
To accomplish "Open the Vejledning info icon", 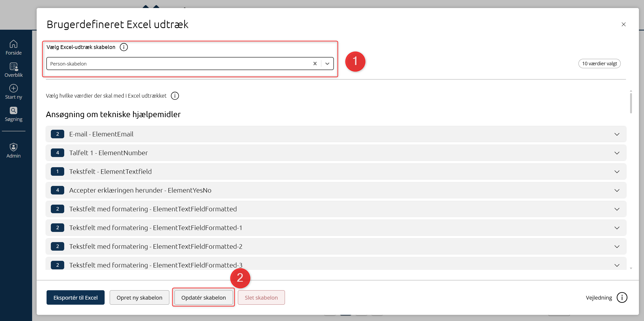I will coord(622,297).
